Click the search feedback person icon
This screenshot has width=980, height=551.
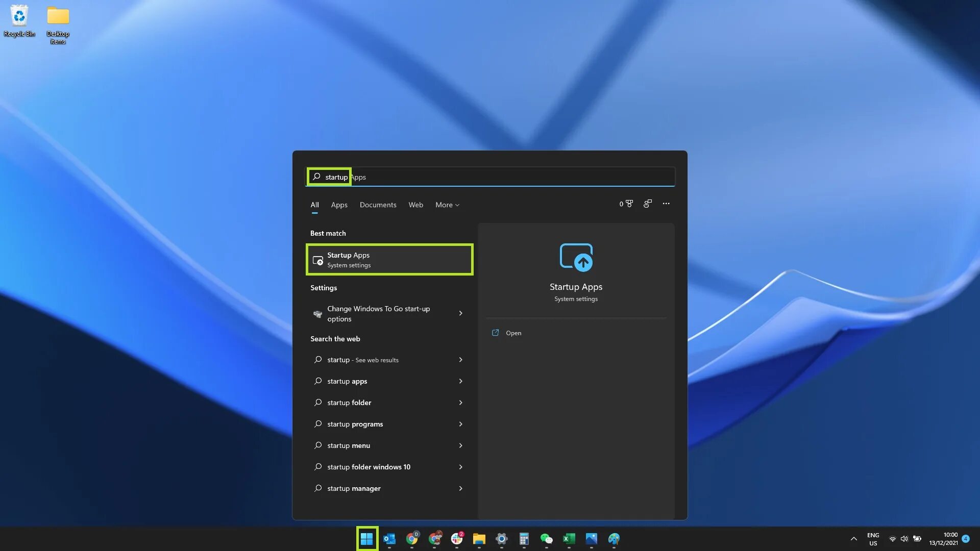click(x=647, y=203)
